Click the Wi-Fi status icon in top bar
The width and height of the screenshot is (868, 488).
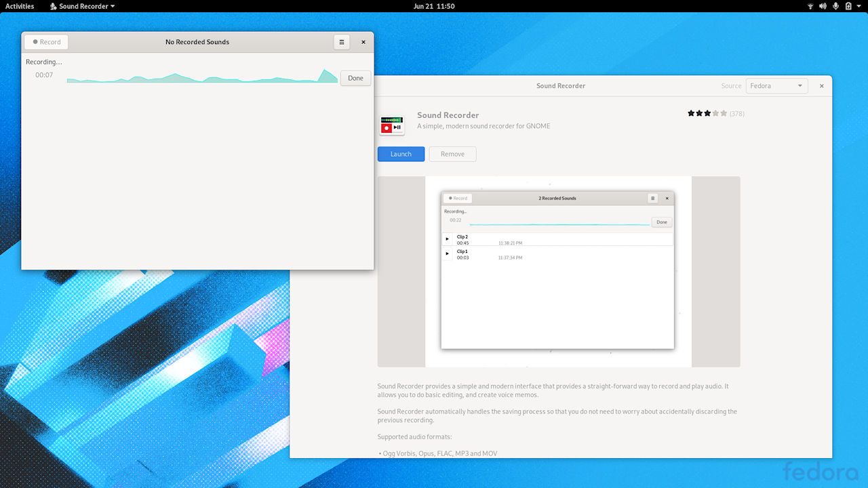tap(810, 6)
